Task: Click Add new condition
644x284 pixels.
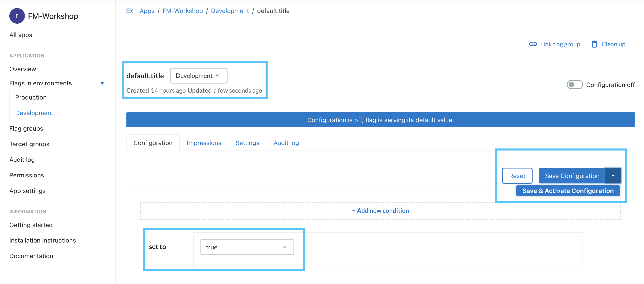Action: (380, 211)
